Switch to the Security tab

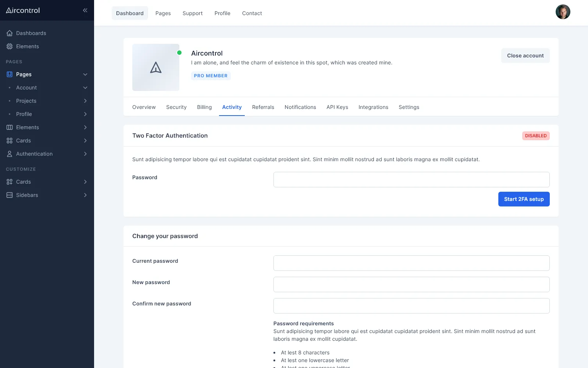point(176,107)
